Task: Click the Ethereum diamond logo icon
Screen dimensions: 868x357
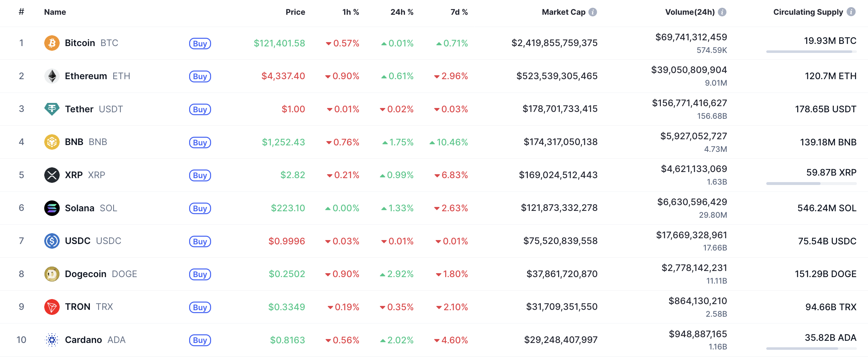Action: 52,76
